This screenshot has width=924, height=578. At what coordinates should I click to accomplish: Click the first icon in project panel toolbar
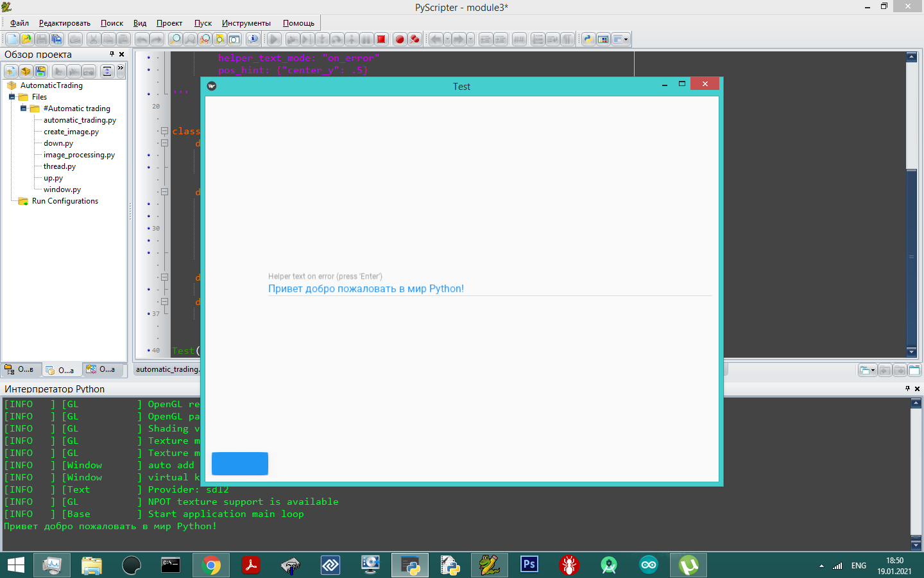[11, 71]
